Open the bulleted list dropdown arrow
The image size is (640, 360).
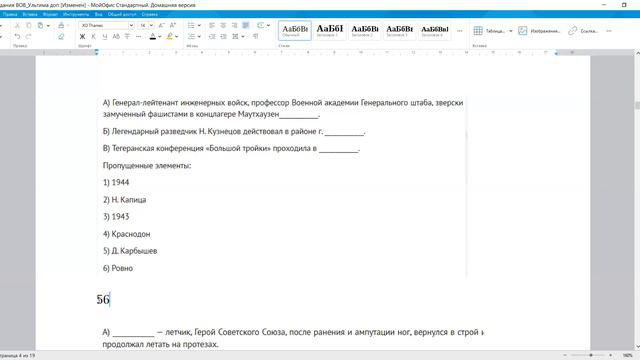[x=199, y=26]
